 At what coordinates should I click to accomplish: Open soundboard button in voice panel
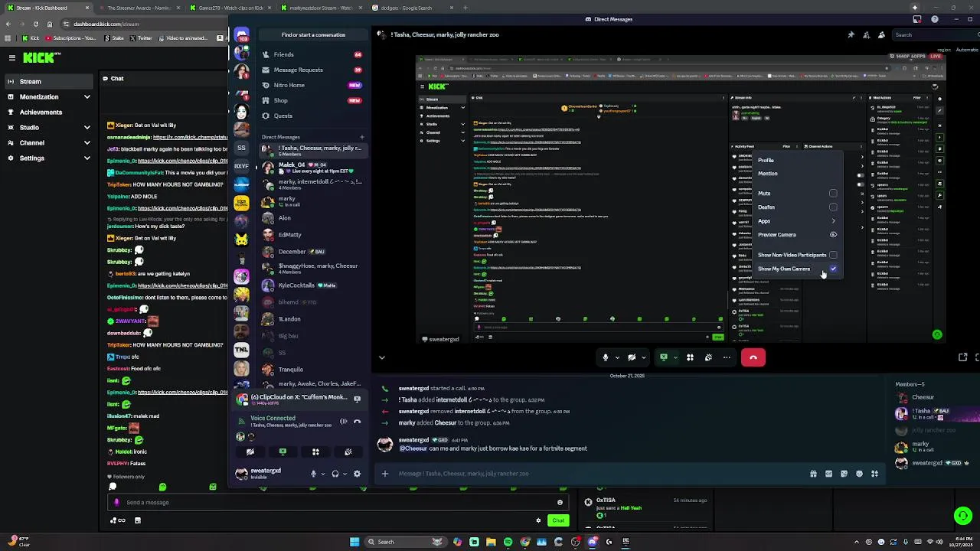coord(348,452)
